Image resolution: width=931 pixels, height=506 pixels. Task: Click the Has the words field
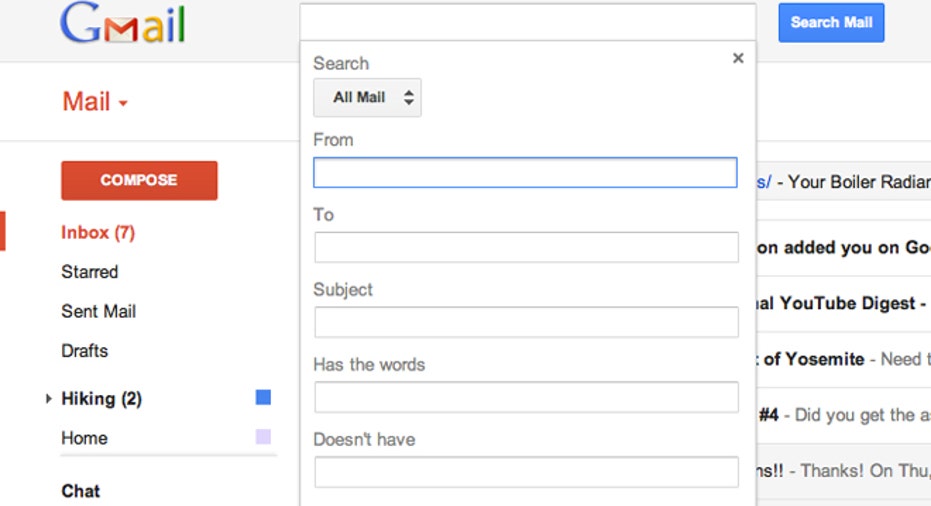coord(527,397)
